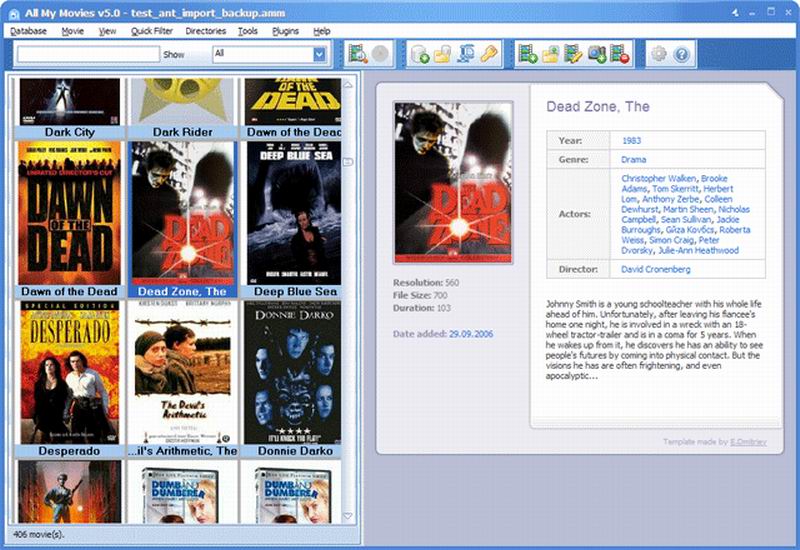The width and height of the screenshot is (800, 550).
Task: Select the Deep Blue Sea thumbnail
Action: pos(293,219)
